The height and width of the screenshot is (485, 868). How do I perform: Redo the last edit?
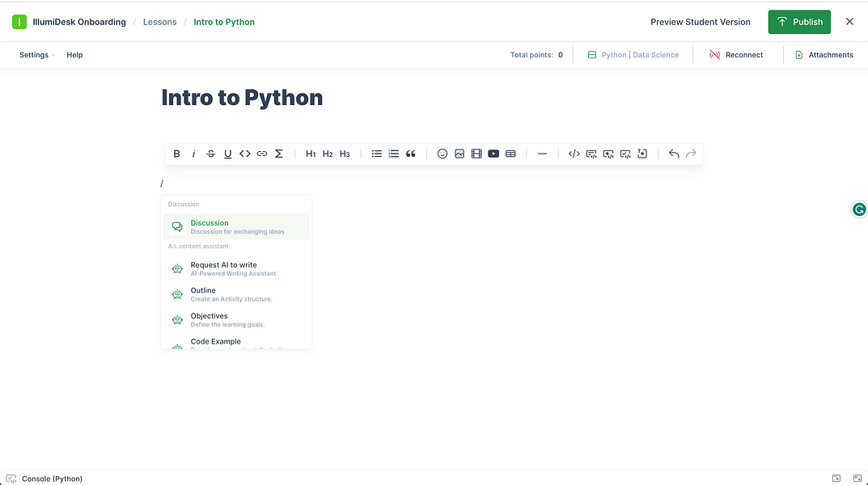click(x=691, y=154)
